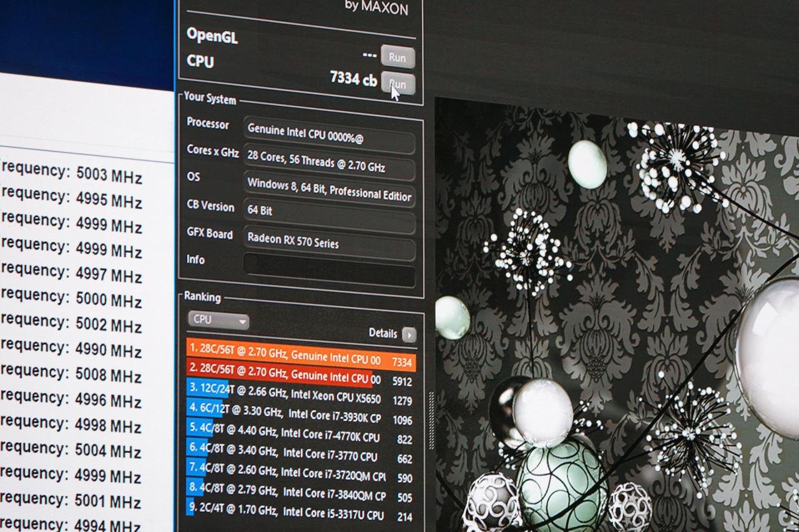Select the Intel Core i7-4770K ranking row
Screen dimensions: 799x532
(301, 434)
